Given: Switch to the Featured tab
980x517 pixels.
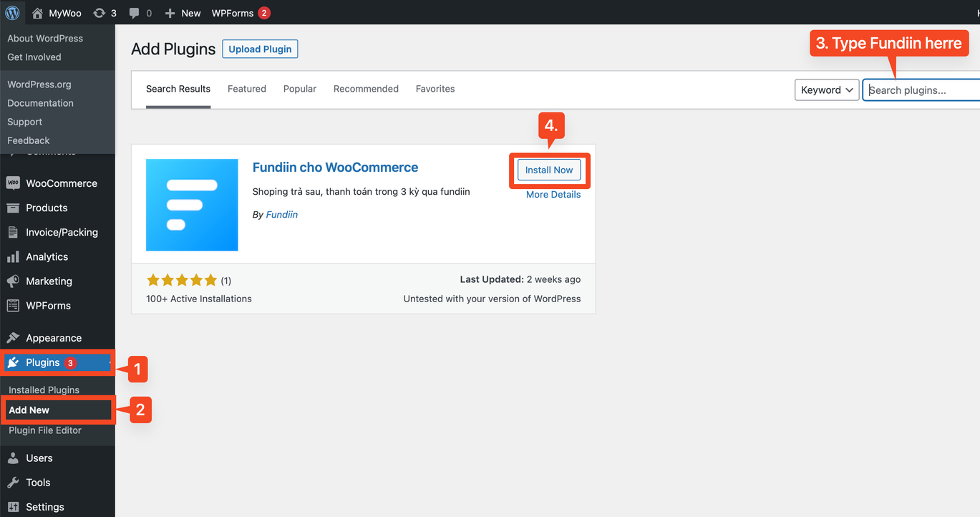Looking at the screenshot, I should point(247,89).
